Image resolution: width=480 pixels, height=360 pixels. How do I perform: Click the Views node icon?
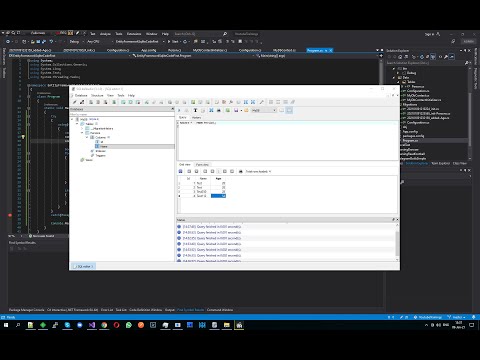(82, 160)
